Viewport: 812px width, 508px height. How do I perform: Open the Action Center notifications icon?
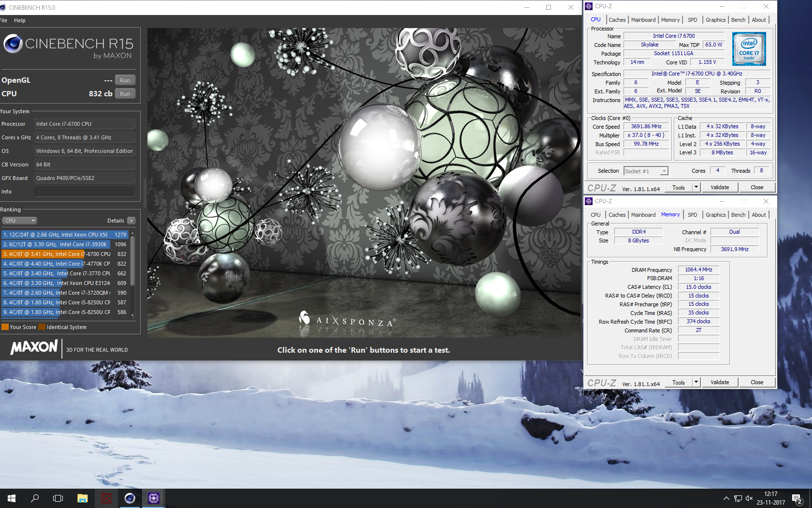(797, 498)
